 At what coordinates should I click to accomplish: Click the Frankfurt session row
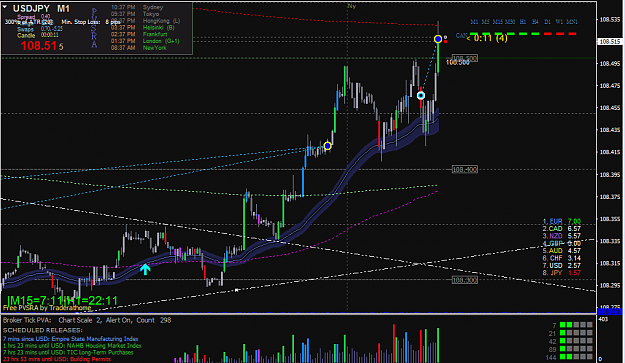point(139,34)
